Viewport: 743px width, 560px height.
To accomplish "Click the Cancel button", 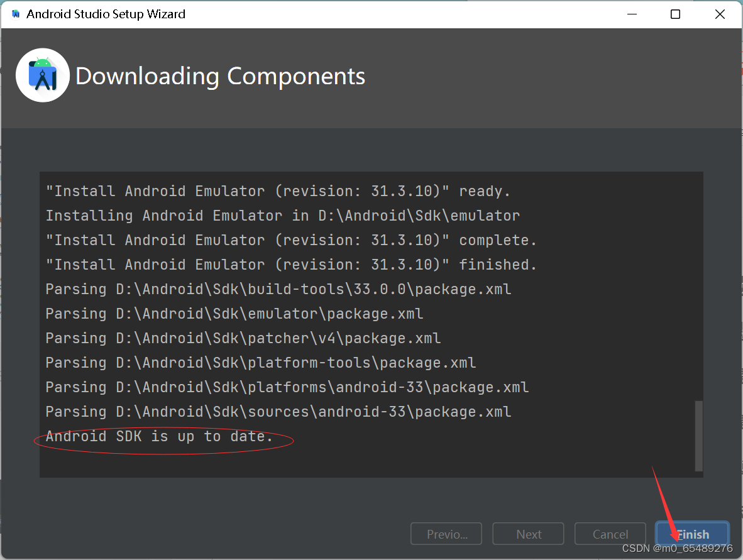I will [x=610, y=534].
